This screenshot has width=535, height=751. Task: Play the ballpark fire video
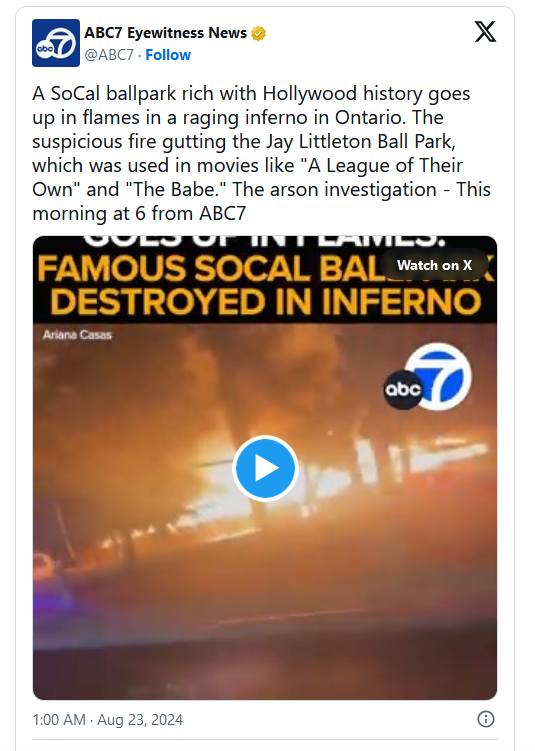pos(265,468)
